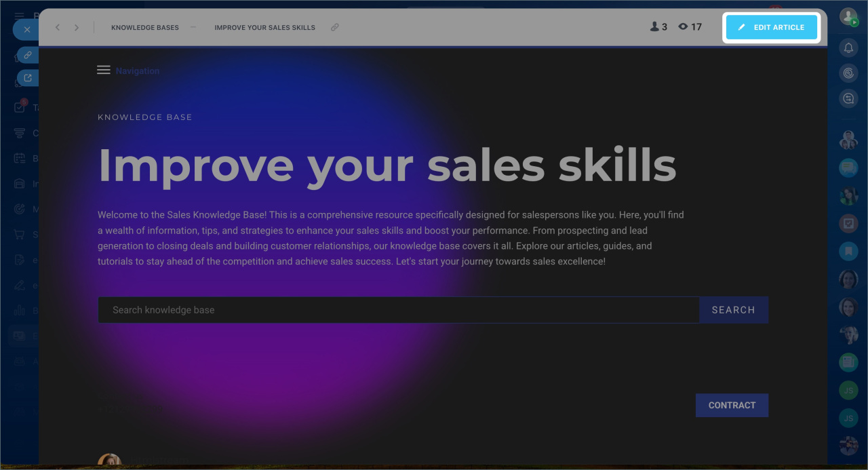Image resolution: width=868 pixels, height=470 pixels.
Task: Click the Edit Article button
Action: point(772,27)
